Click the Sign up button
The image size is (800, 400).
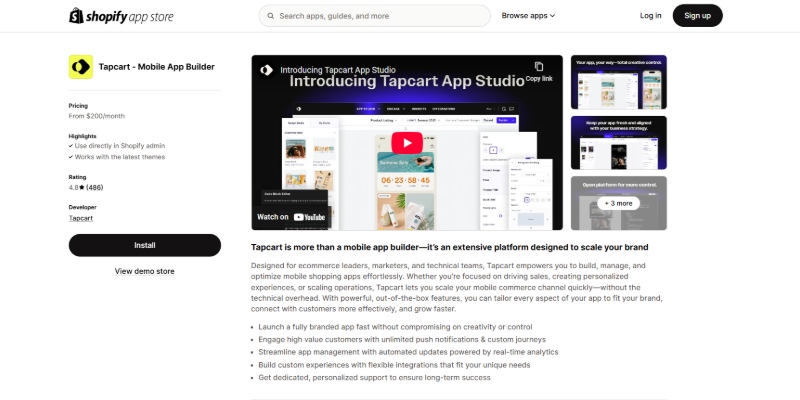(697, 15)
